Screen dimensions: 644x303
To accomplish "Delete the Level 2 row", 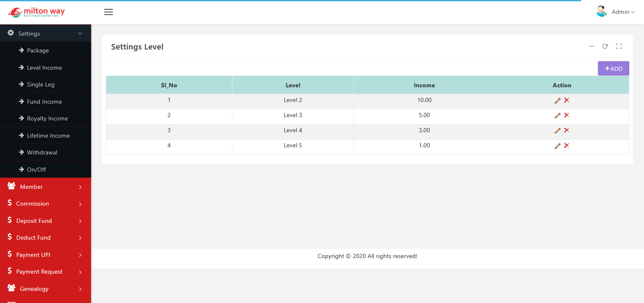I will point(566,100).
